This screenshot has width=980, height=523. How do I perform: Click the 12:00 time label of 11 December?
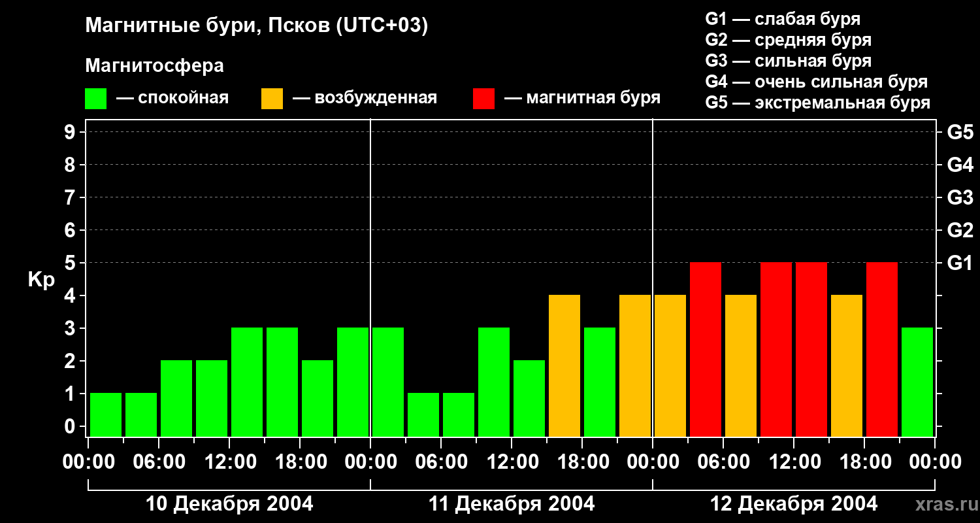click(x=512, y=462)
